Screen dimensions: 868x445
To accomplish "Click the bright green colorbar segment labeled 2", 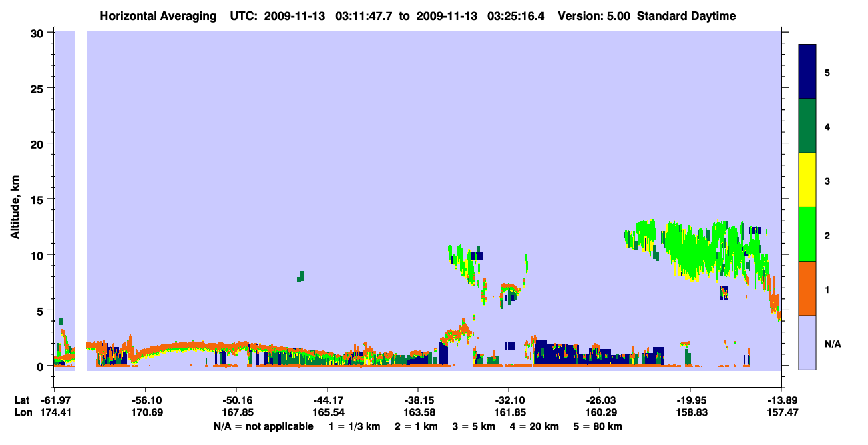I will tap(807, 234).
